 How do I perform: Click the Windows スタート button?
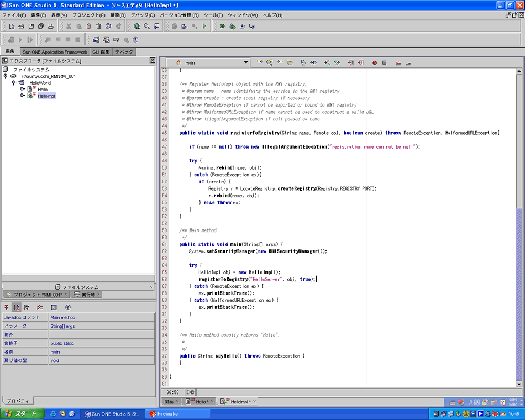20,413
